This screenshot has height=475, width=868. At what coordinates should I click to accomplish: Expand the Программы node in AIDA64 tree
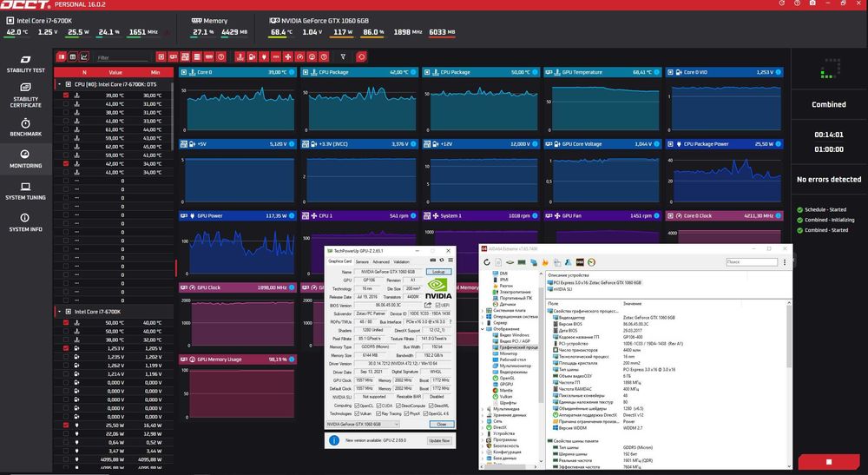tap(483, 439)
